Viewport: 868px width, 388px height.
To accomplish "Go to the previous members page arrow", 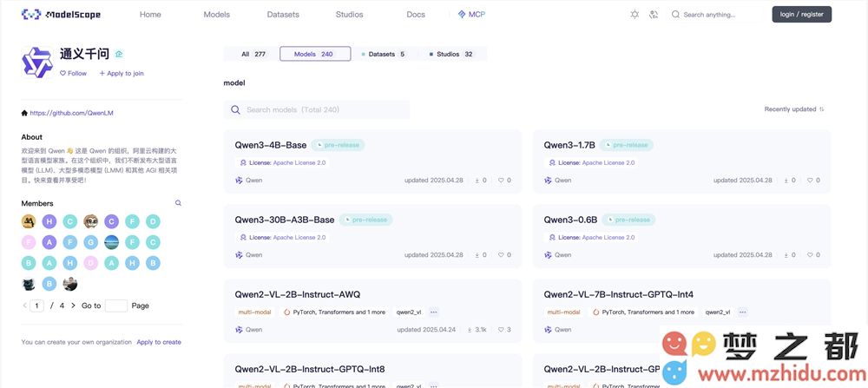I will coord(24,306).
